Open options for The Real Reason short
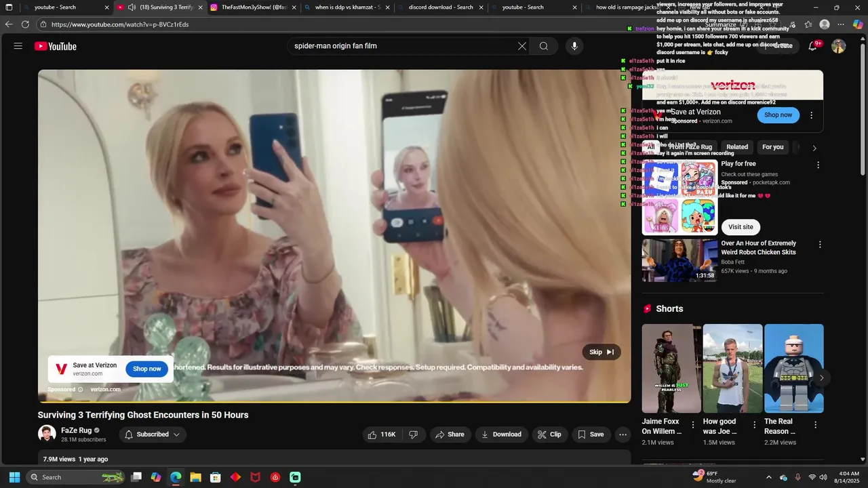Screen dimensions: 868x488 point(815,425)
